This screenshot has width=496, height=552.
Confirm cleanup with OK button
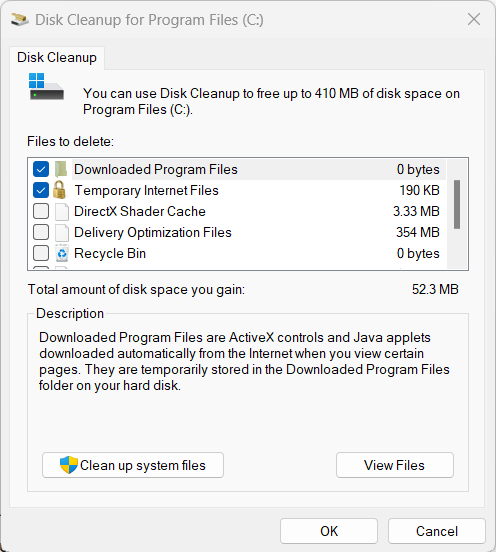[x=329, y=531]
